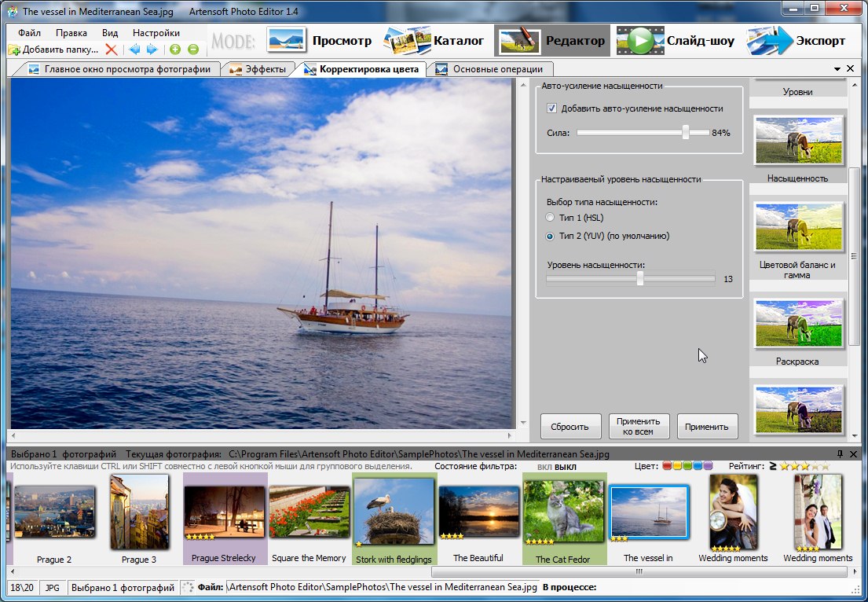
Task: Switch to Каталог catalog mode
Action: [434, 40]
